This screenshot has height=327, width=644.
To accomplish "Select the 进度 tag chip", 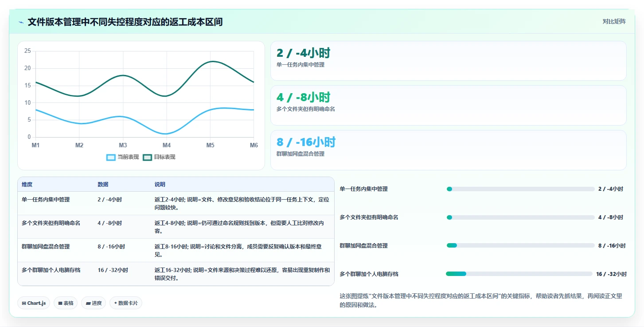I will (x=94, y=303).
